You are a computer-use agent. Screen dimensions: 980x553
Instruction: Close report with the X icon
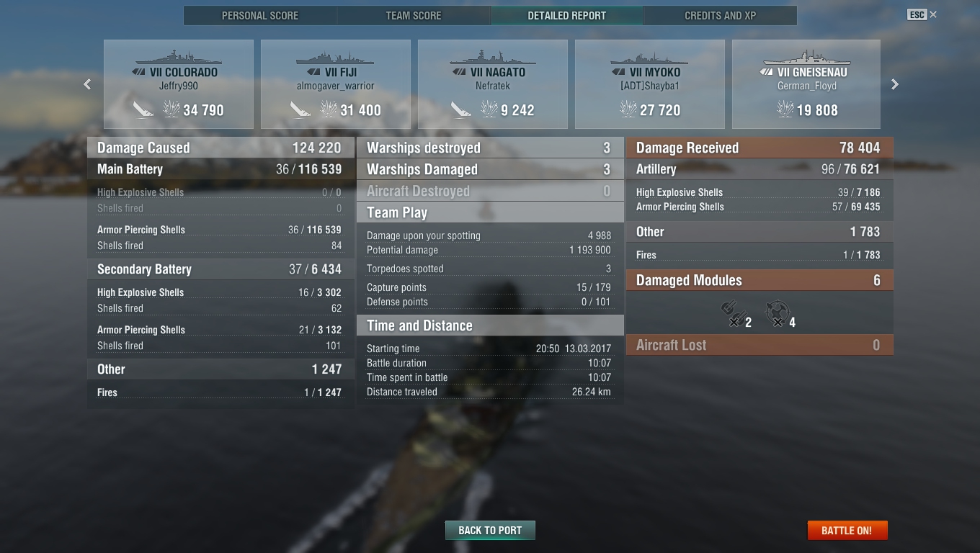pyautogui.click(x=933, y=14)
